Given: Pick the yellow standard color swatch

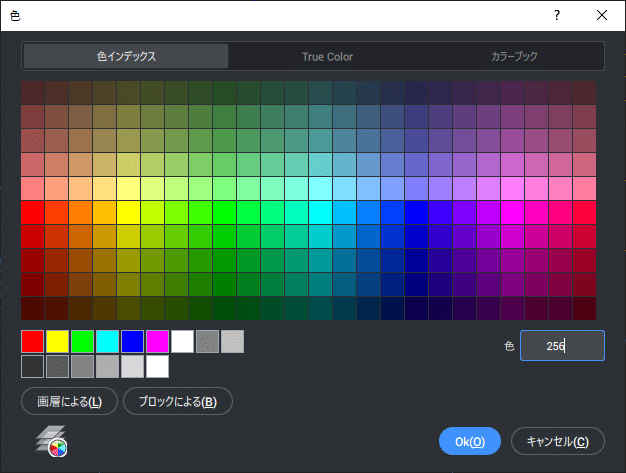Looking at the screenshot, I should (x=57, y=341).
